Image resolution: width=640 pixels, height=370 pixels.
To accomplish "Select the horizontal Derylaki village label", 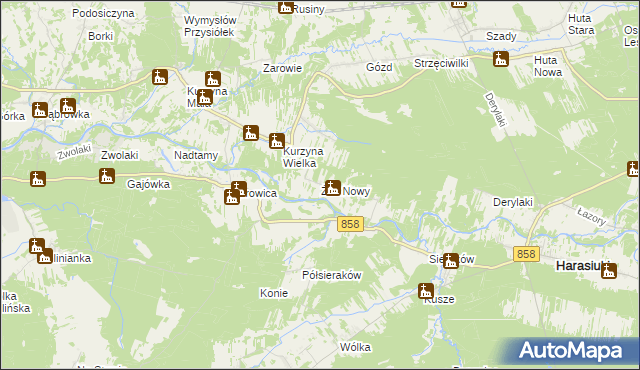I will click(x=513, y=202).
